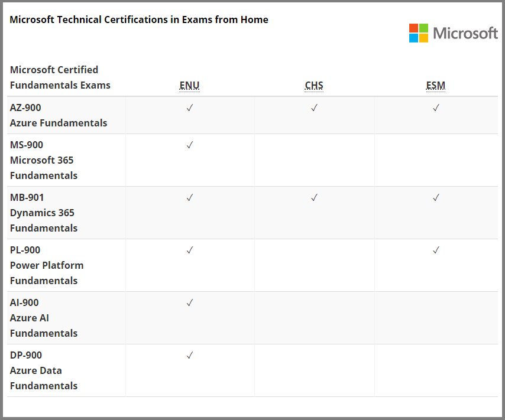
Task: Select the PL-900 Power Platform Fundamentals label
Action: (x=47, y=265)
